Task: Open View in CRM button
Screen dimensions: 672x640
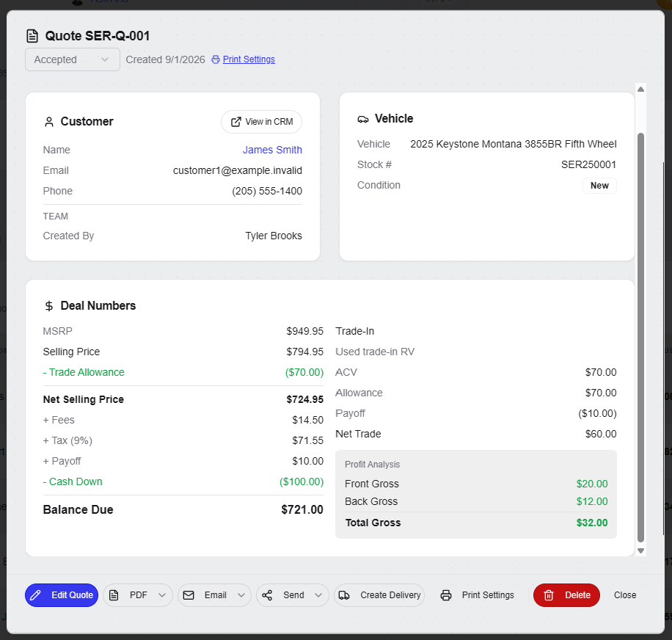Action: click(261, 122)
